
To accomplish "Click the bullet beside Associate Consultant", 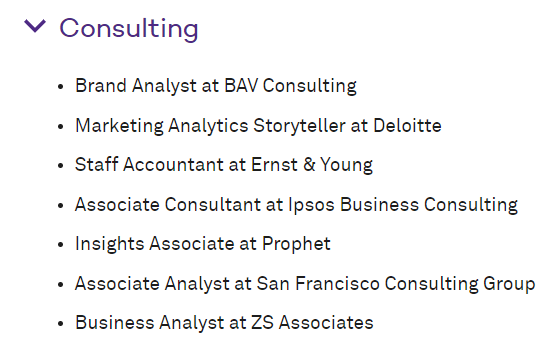I will [60, 206].
